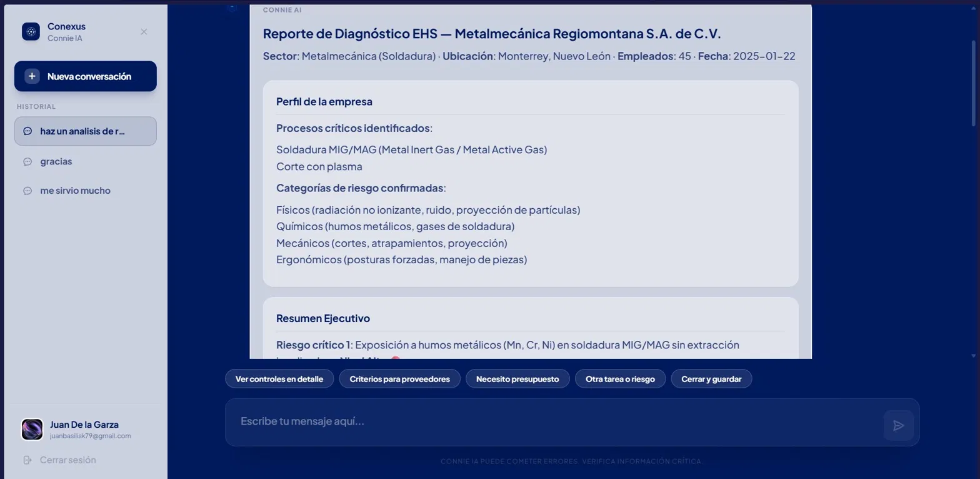This screenshot has height=479, width=980.
Task: Click 'Químicos (humos metálicos, gases de soldadura)' line
Action: point(395,226)
